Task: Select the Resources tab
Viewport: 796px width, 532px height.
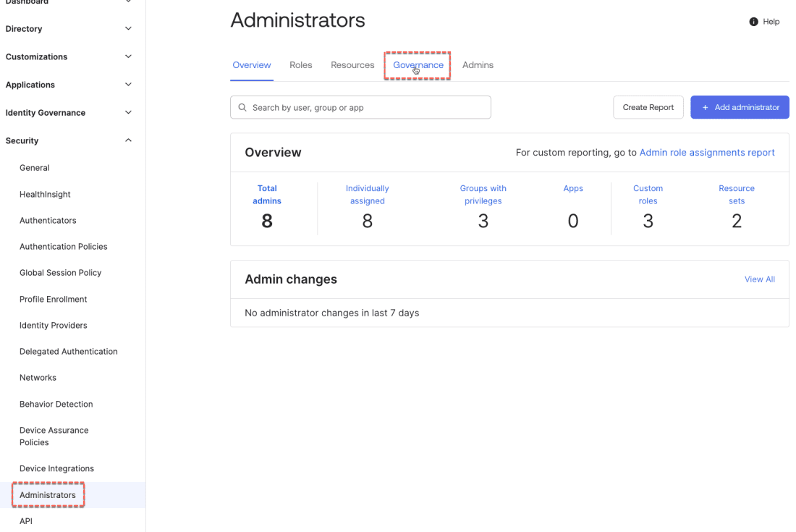Action: [352, 65]
